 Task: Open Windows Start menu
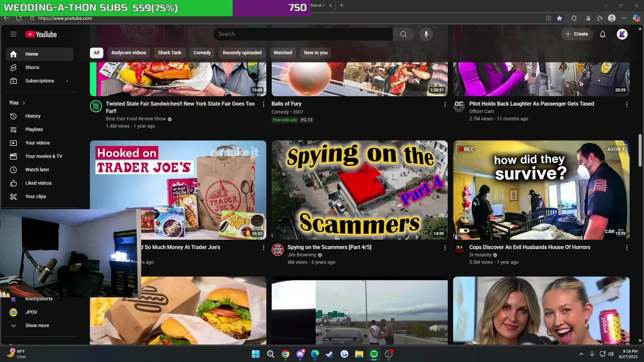click(256, 354)
